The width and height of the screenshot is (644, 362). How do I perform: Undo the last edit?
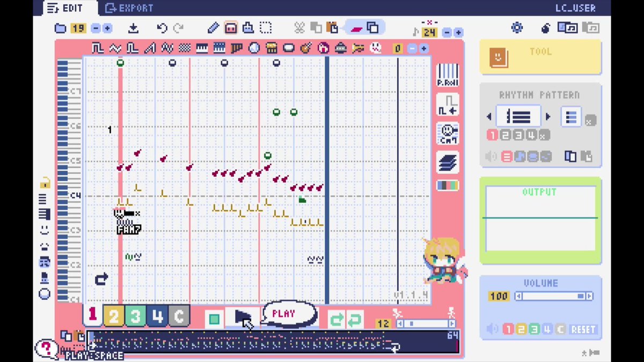[162, 28]
